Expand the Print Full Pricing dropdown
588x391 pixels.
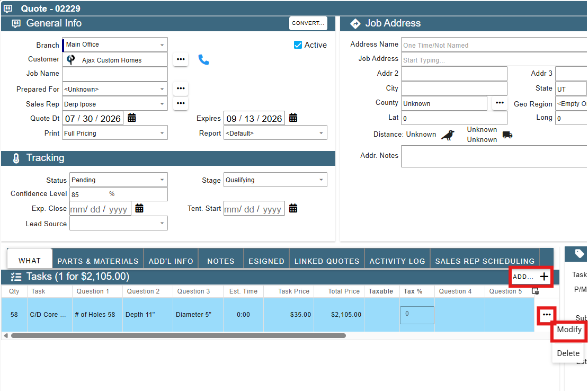(162, 133)
